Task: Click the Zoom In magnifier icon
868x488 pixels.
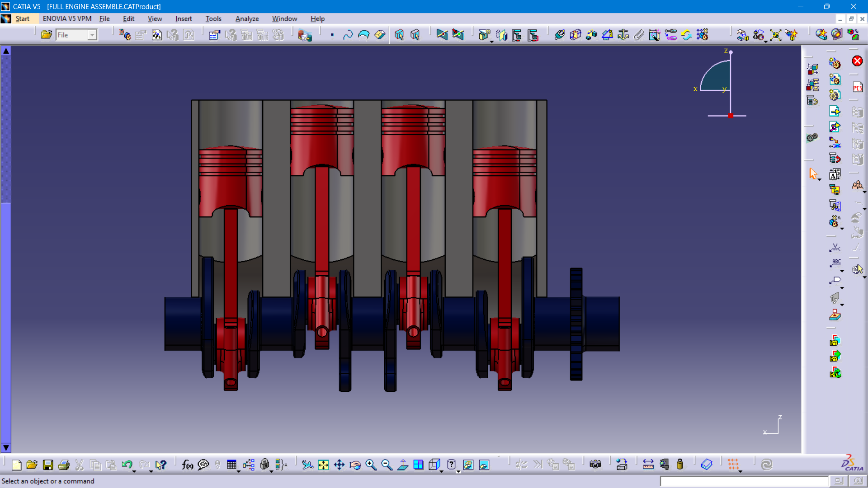Action: coord(371,465)
